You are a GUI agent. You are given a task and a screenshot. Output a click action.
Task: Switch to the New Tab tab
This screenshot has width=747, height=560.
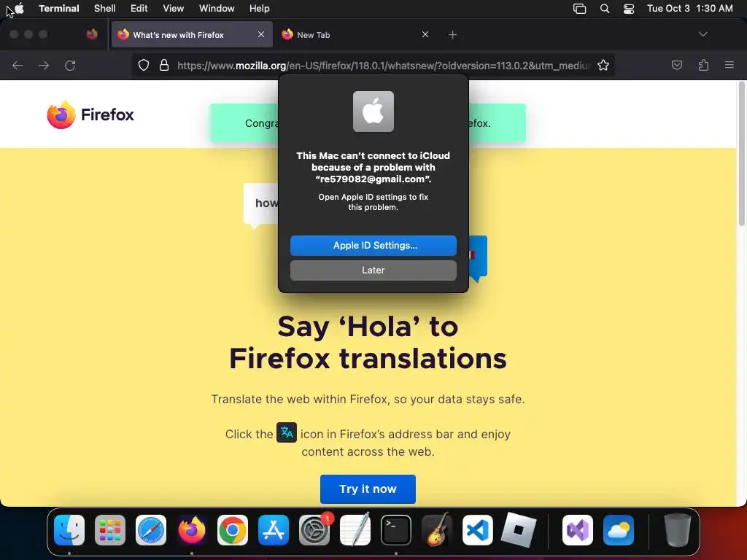pyautogui.click(x=356, y=35)
